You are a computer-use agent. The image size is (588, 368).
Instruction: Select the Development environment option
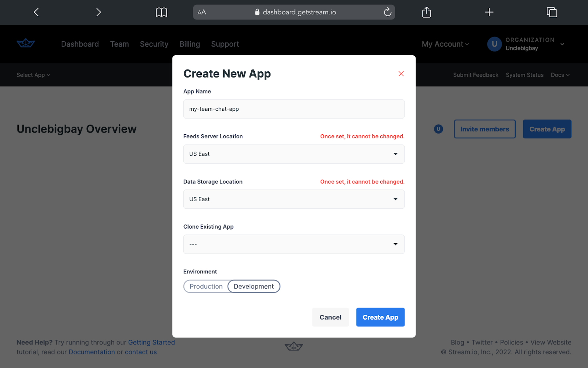254,286
